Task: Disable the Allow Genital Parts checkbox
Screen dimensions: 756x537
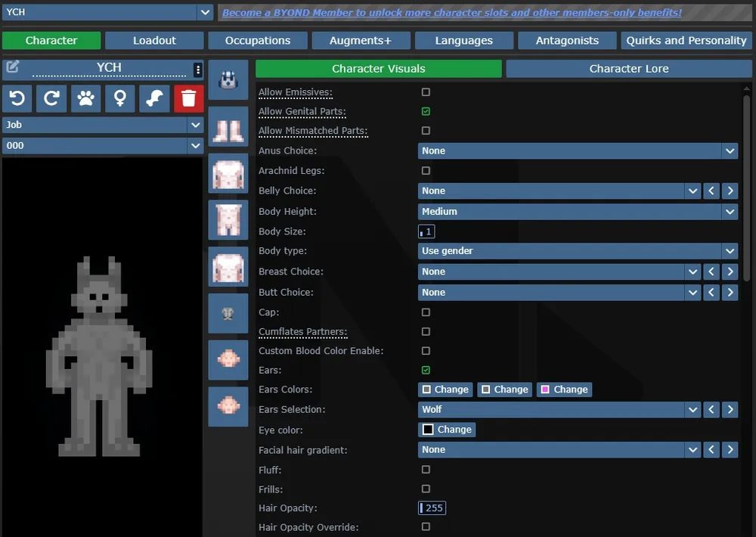Action: [x=426, y=110]
